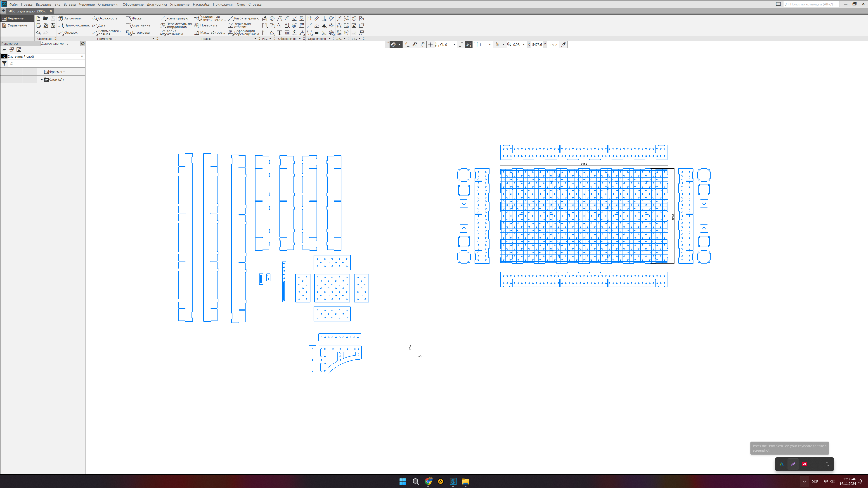Click the tree filter funnel icon
This screenshot has height=488, width=868.
pyautogui.click(x=4, y=64)
